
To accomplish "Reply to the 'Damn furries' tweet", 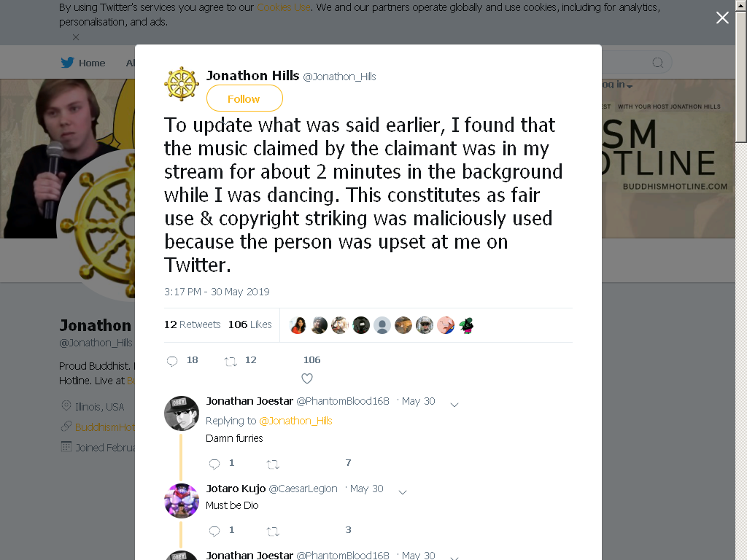I will [x=214, y=463].
